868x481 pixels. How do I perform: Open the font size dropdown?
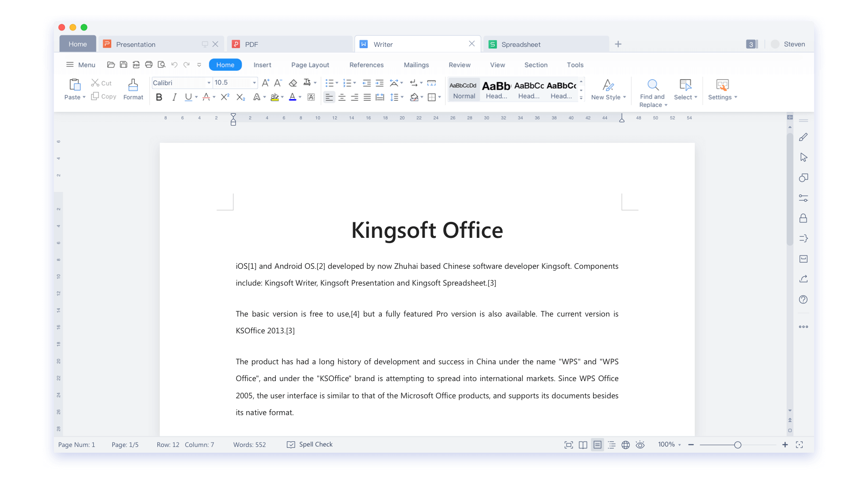(254, 83)
